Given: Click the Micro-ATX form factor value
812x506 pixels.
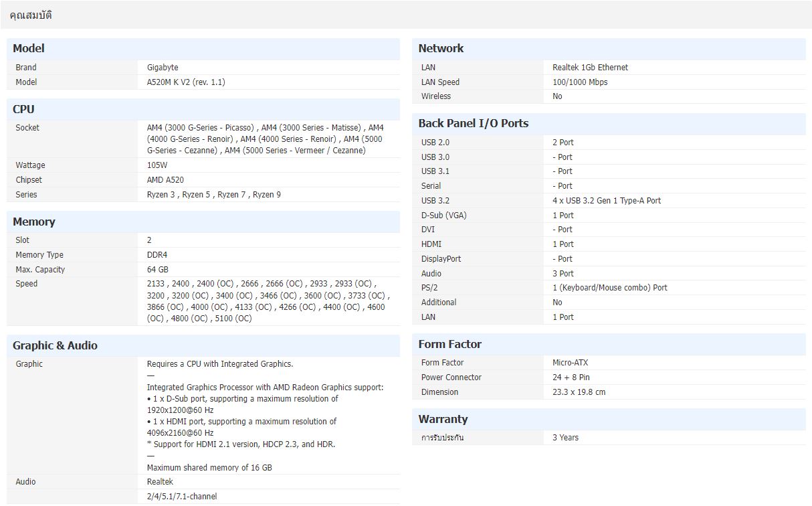Looking at the screenshot, I should [x=570, y=363].
